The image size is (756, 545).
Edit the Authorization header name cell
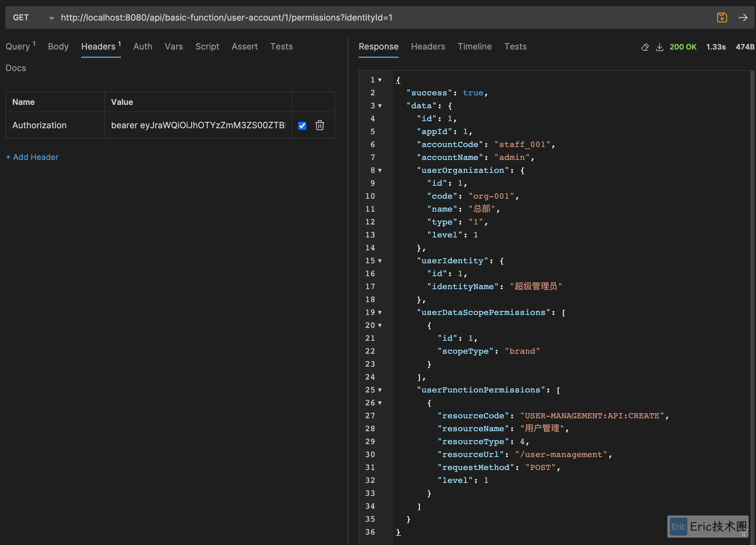coord(55,125)
